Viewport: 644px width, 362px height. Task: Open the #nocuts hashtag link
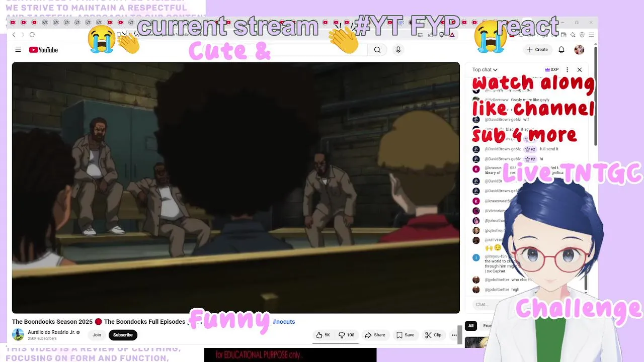(284, 322)
